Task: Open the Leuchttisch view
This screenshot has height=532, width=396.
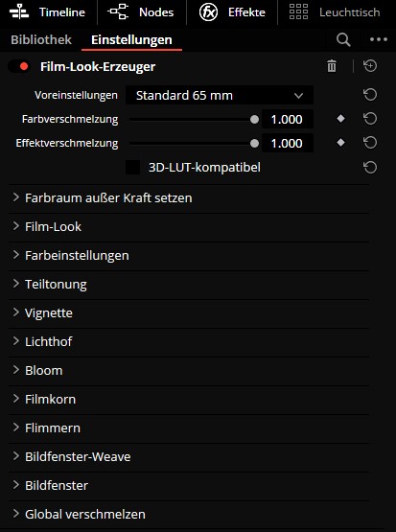Action: [x=335, y=12]
